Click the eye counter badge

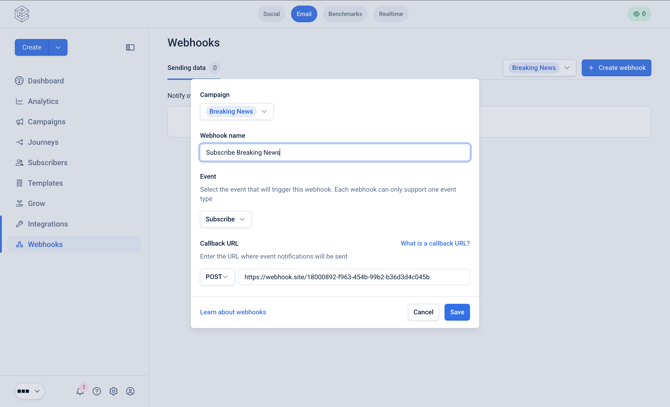click(x=639, y=14)
